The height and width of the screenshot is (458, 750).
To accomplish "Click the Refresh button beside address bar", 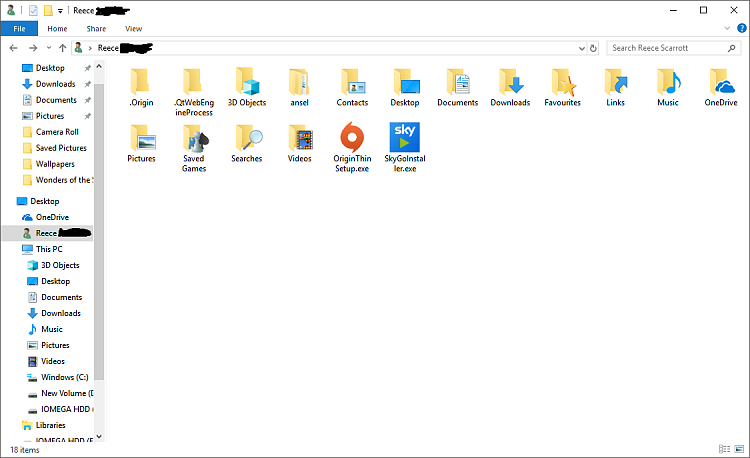I will pos(593,48).
